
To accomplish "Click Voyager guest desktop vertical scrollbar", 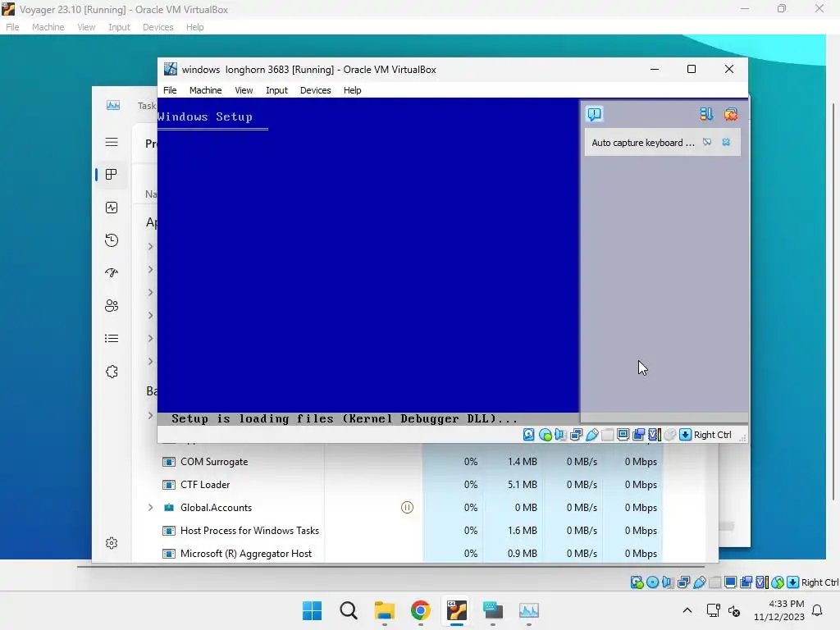I will click(833, 300).
